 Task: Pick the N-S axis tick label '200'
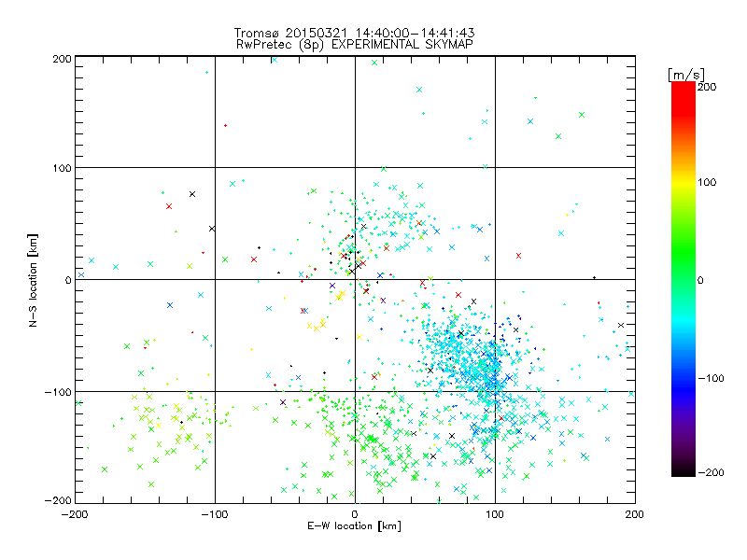click(62, 59)
